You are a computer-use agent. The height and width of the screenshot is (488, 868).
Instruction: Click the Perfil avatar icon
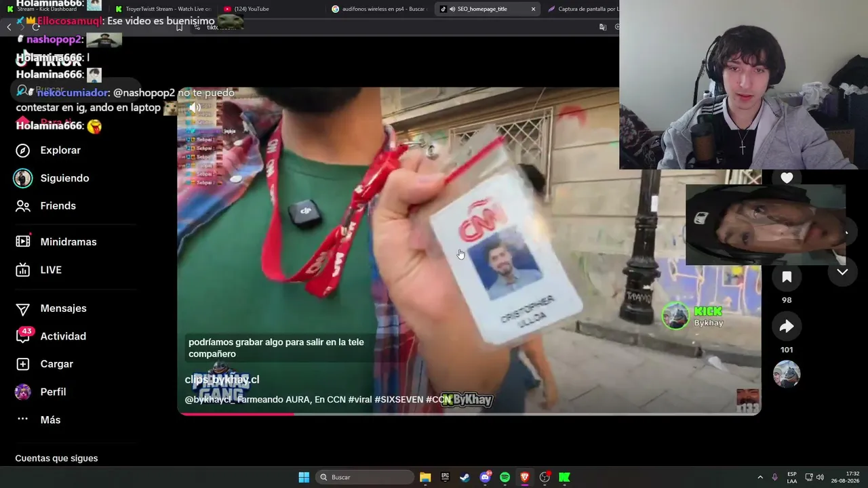coord(23,392)
